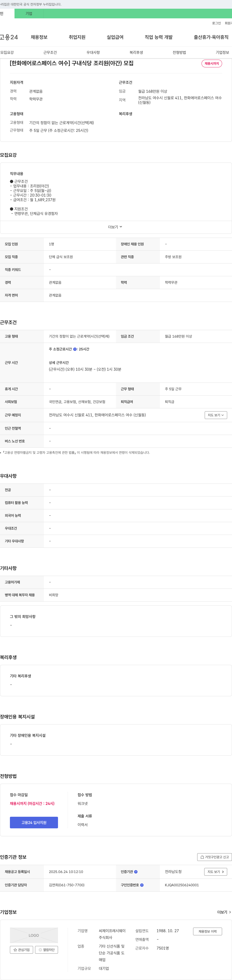Click the help icon beside 구인인증번호 label
Viewport: 232px width, 980px height.
click(142, 885)
